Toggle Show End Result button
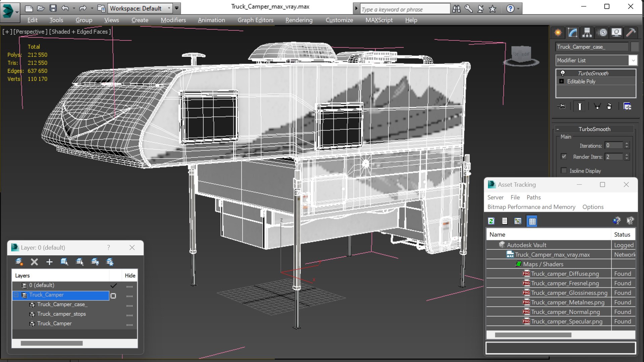The height and width of the screenshot is (362, 644). point(580,107)
